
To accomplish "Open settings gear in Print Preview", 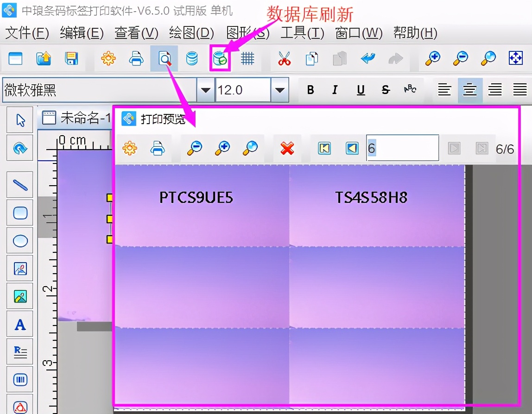I will click(130, 148).
